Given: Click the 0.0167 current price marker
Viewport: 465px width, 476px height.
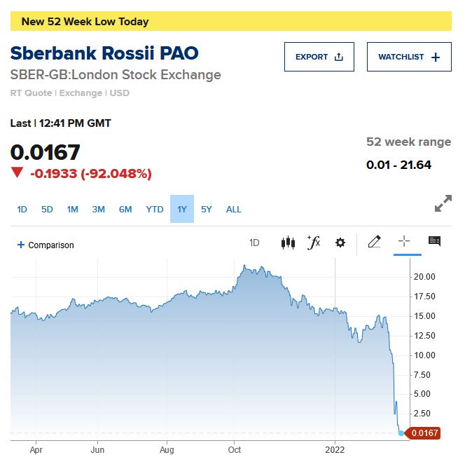Looking at the screenshot, I should click(424, 433).
